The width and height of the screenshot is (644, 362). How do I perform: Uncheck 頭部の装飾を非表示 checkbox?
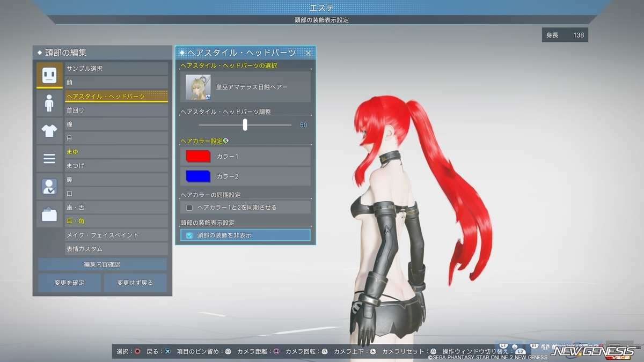tap(189, 235)
